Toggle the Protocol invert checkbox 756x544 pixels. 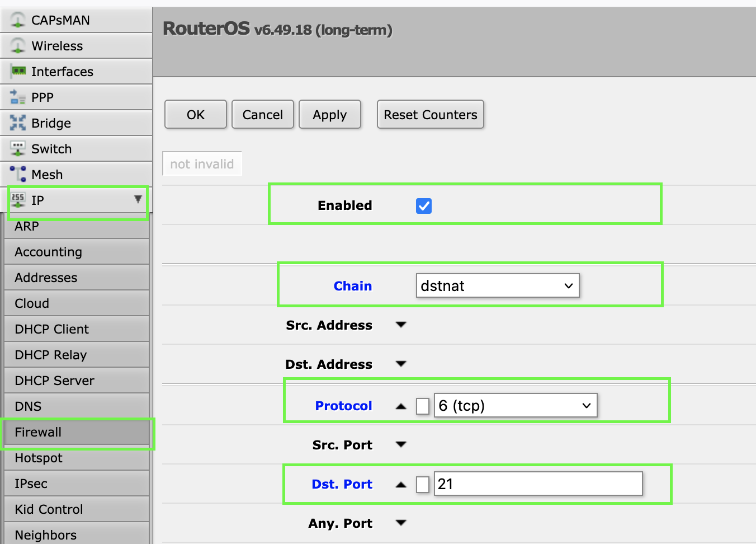point(423,406)
